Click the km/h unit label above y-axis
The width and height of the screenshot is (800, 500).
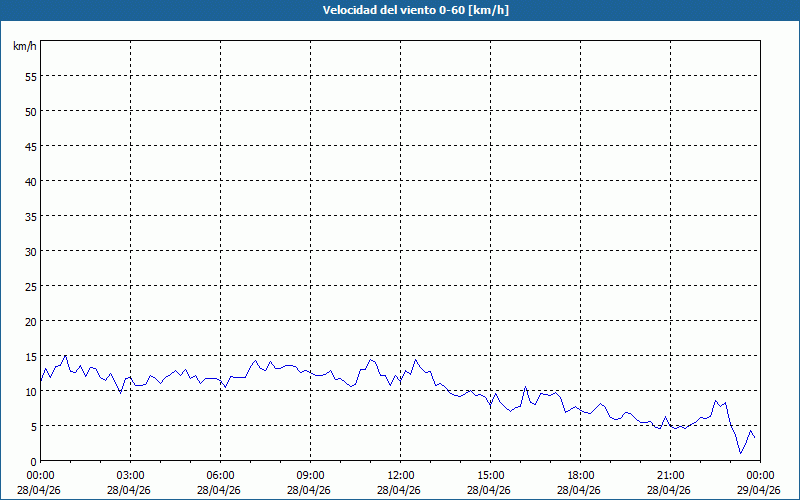click(x=25, y=47)
